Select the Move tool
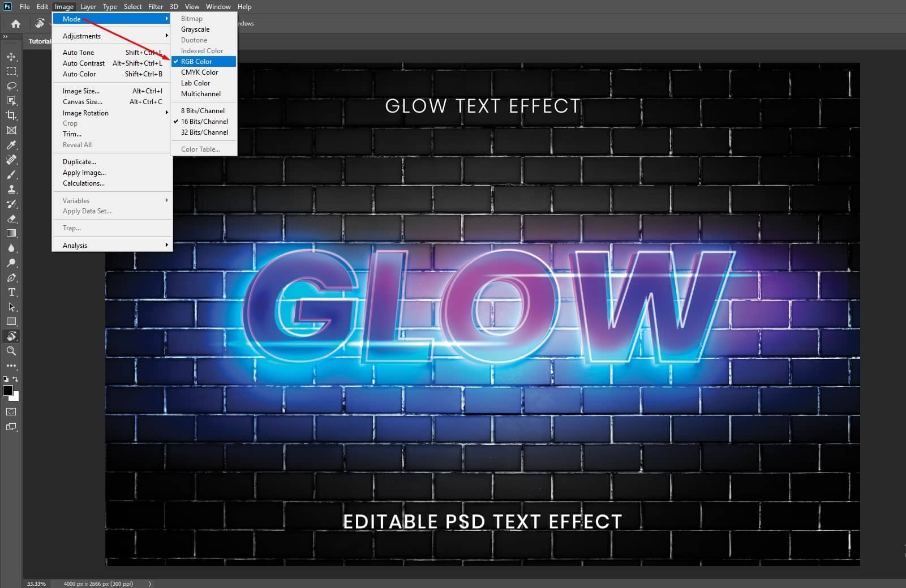 pos(11,57)
